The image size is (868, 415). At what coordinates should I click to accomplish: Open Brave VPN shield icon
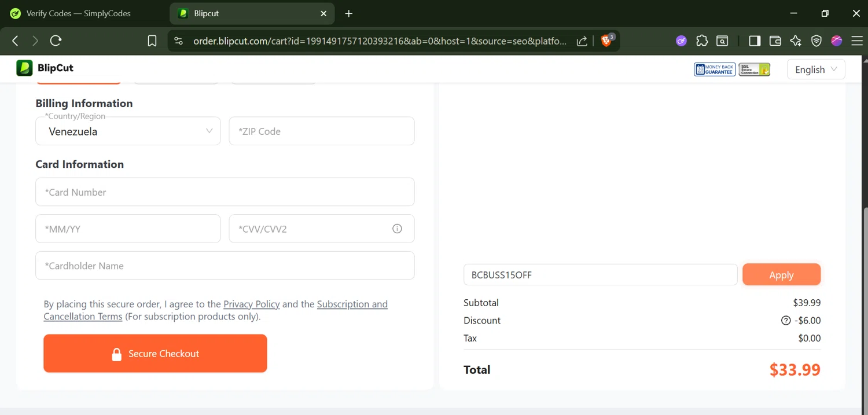click(x=816, y=41)
